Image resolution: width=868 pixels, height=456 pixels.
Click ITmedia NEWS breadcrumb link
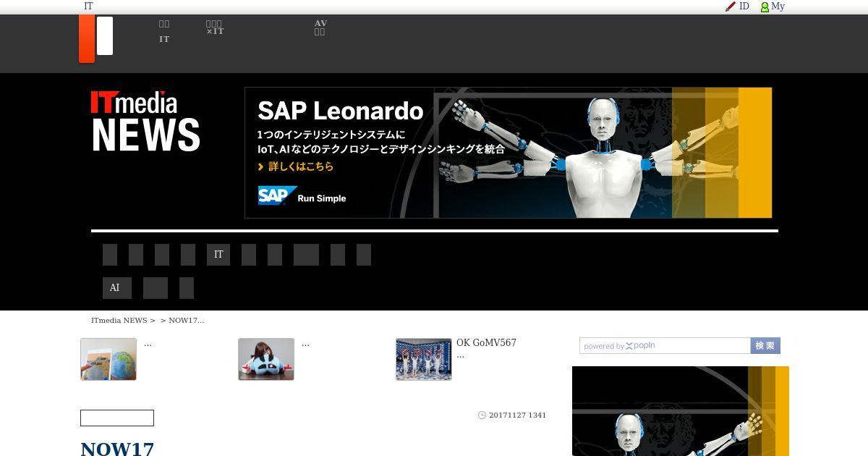coord(119,321)
